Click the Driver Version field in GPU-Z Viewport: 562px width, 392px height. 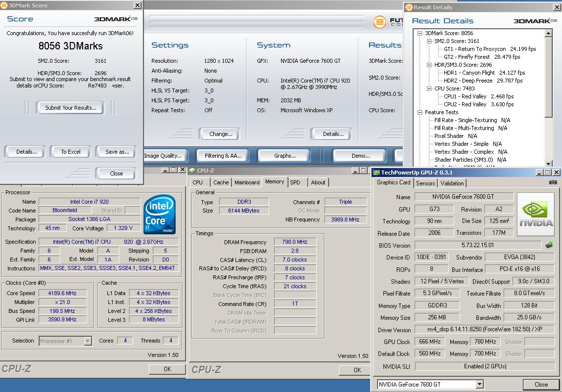pyautogui.click(x=485, y=329)
